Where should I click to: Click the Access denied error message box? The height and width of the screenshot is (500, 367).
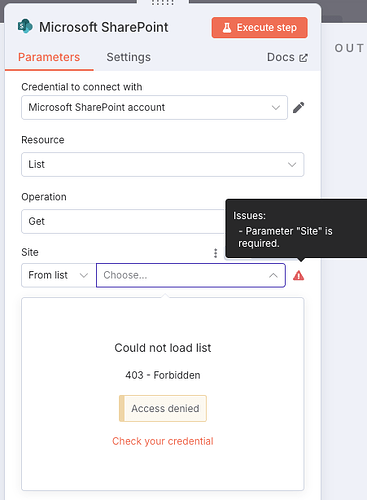163,409
